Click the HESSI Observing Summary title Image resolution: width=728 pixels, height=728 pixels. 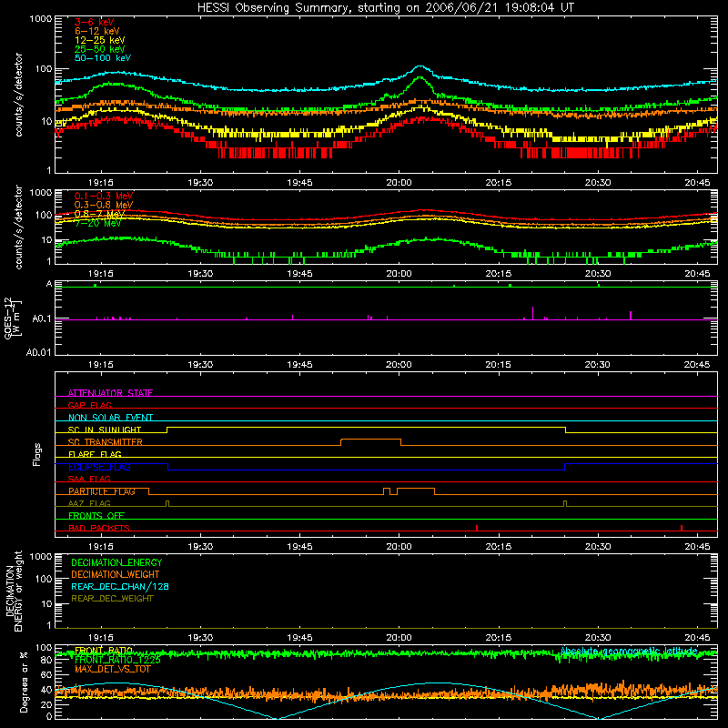click(386, 8)
